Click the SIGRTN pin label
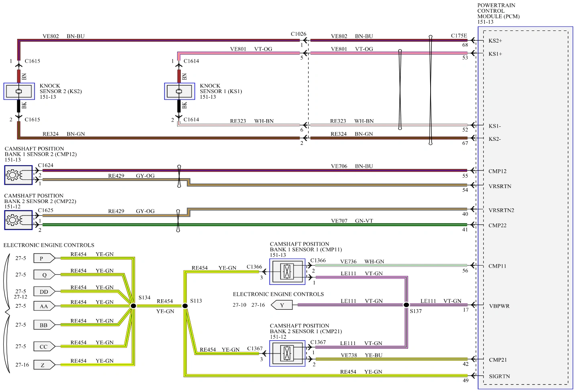Viewport: 576px width, 392px height. coord(499,377)
